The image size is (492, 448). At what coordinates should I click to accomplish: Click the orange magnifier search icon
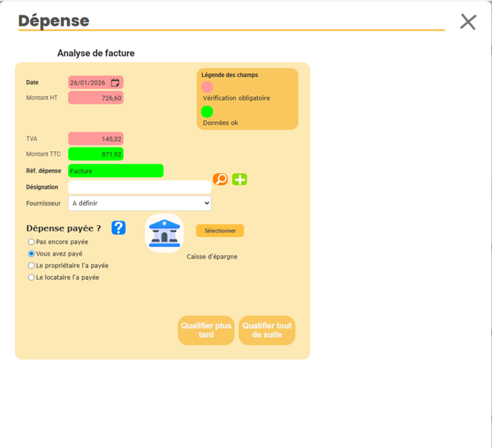click(220, 179)
